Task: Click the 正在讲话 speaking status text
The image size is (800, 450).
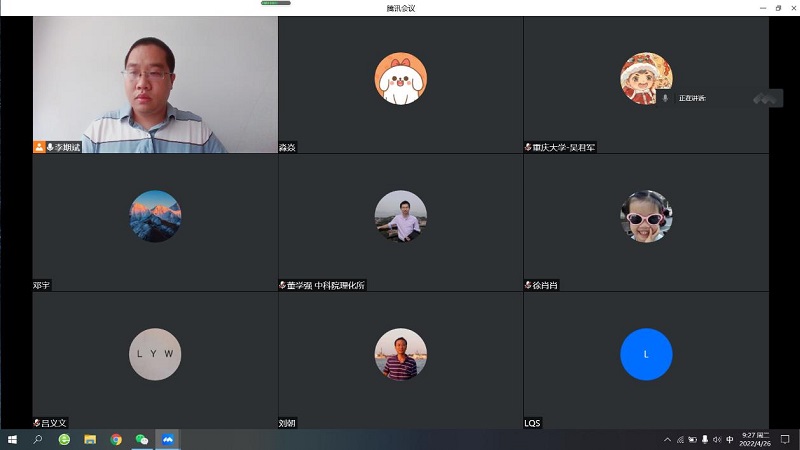Action: tap(692, 98)
